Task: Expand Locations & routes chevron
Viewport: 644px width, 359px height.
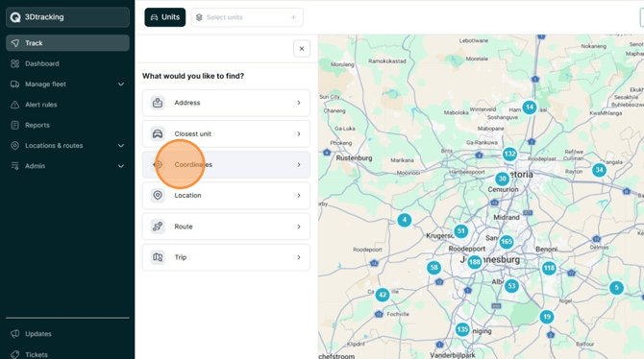Action: [121, 146]
